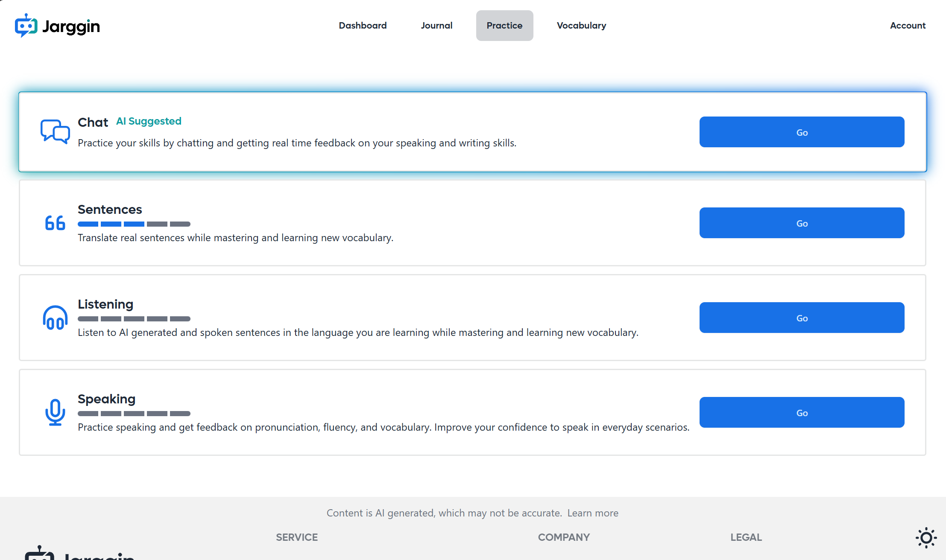Click the Jarggin robot logo icon
The width and height of the screenshot is (946, 560).
pyautogui.click(x=26, y=26)
